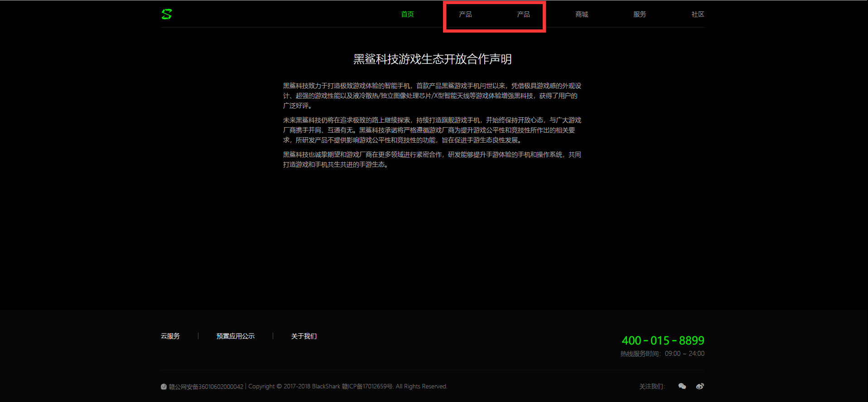868x402 pixels.
Task: Open the 预置应用公示 footer link
Action: (x=236, y=336)
